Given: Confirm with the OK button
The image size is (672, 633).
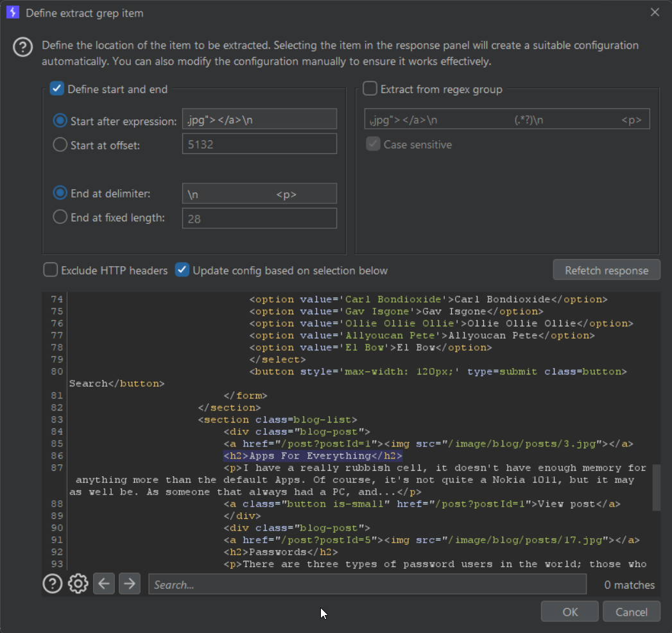Looking at the screenshot, I should coord(570,612).
